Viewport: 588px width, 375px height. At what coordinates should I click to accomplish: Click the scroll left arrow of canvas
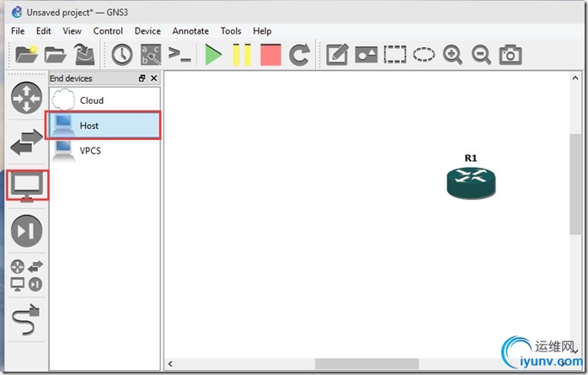(170, 363)
